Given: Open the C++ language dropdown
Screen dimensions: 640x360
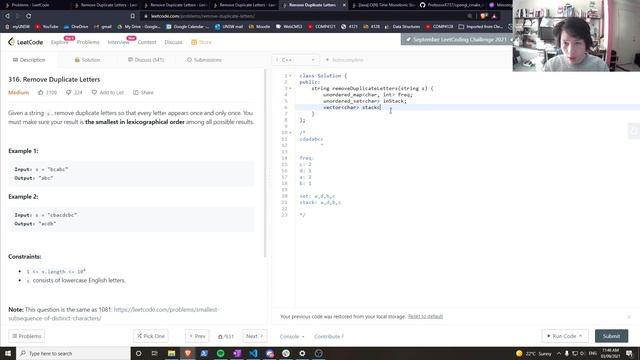Looking at the screenshot, I should click(296, 60).
